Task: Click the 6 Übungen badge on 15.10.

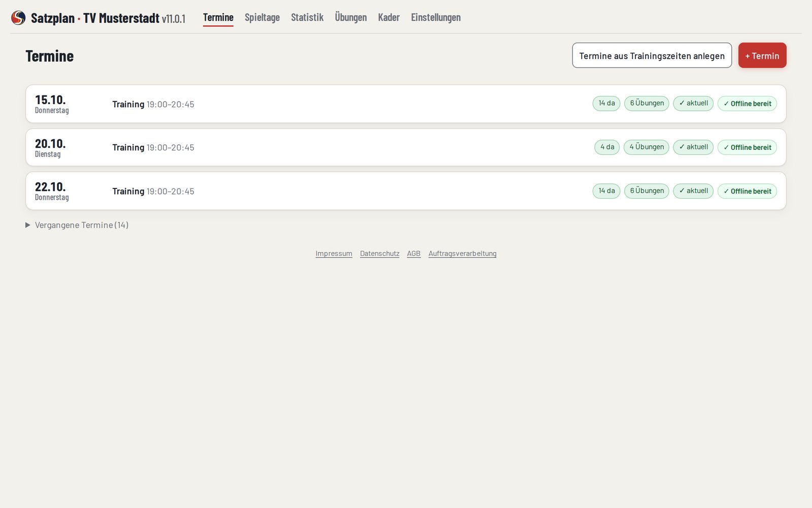Action: pos(647,104)
